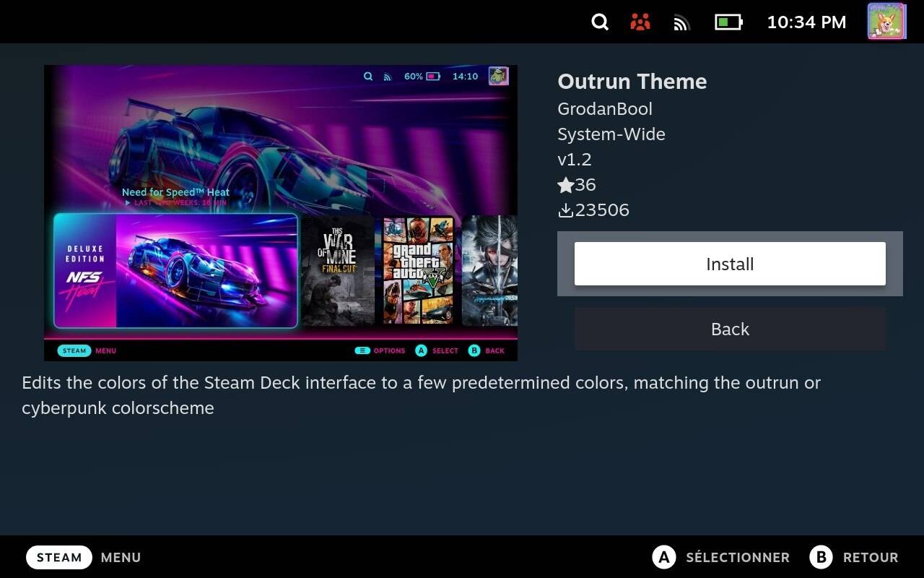Open the Outrun Theme preview image

click(281, 213)
